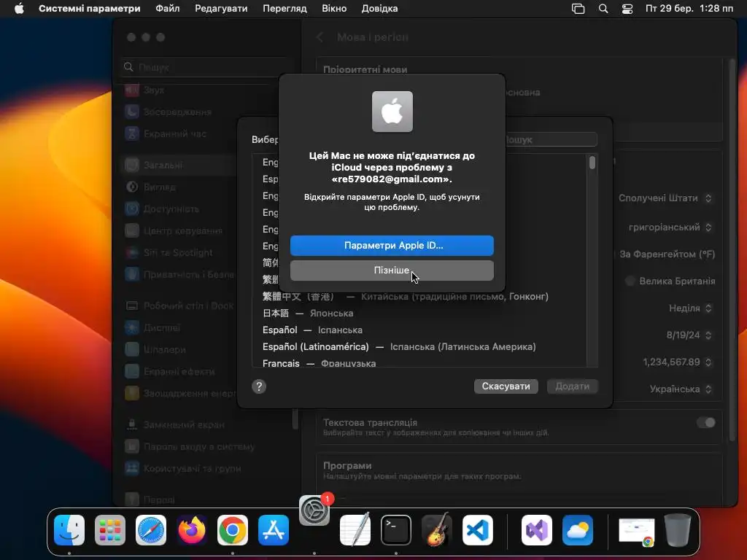Open the Вікно menu
The height and width of the screenshot is (560, 747).
334,9
